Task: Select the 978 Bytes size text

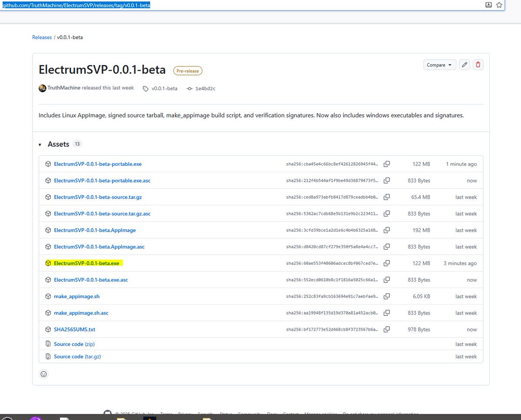Action: click(x=419, y=329)
